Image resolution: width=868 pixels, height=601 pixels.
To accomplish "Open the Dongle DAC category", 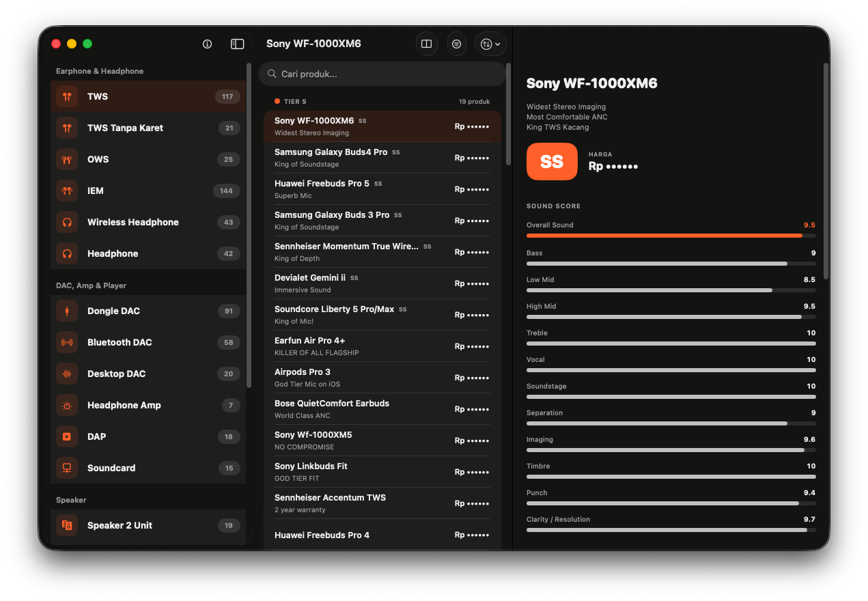I will pyautogui.click(x=148, y=311).
